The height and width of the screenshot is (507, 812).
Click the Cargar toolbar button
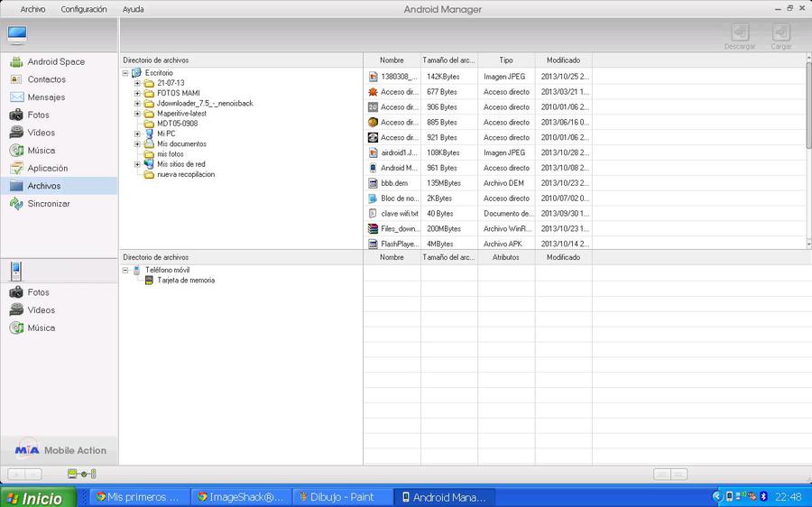[x=781, y=37]
